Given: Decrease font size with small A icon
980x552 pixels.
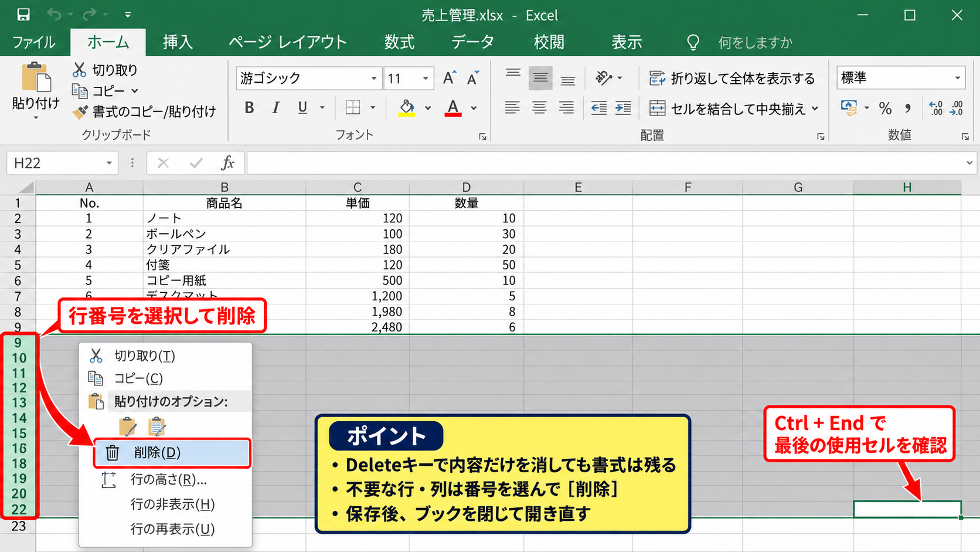Looking at the screenshot, I should [x=473, y=78].
